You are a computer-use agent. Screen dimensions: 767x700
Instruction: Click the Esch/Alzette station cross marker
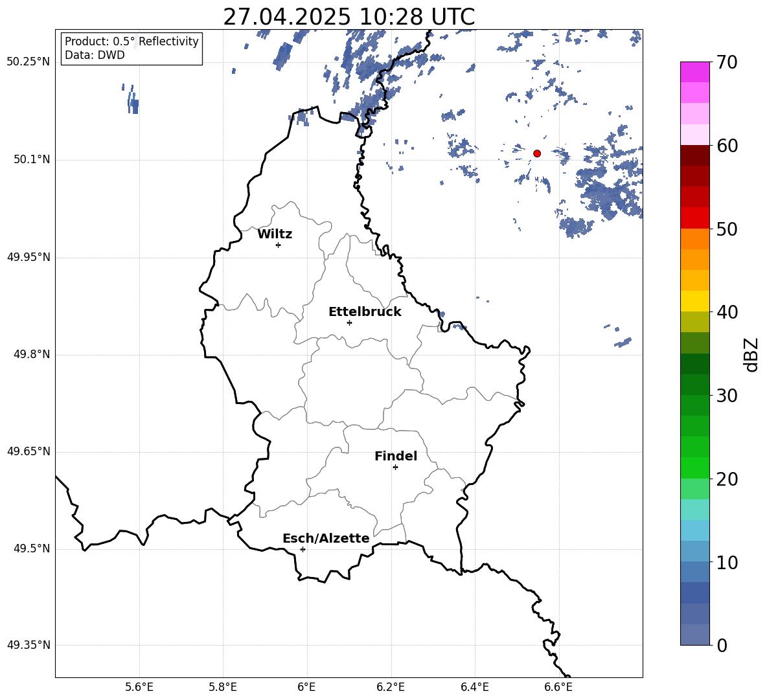[303, 549]
